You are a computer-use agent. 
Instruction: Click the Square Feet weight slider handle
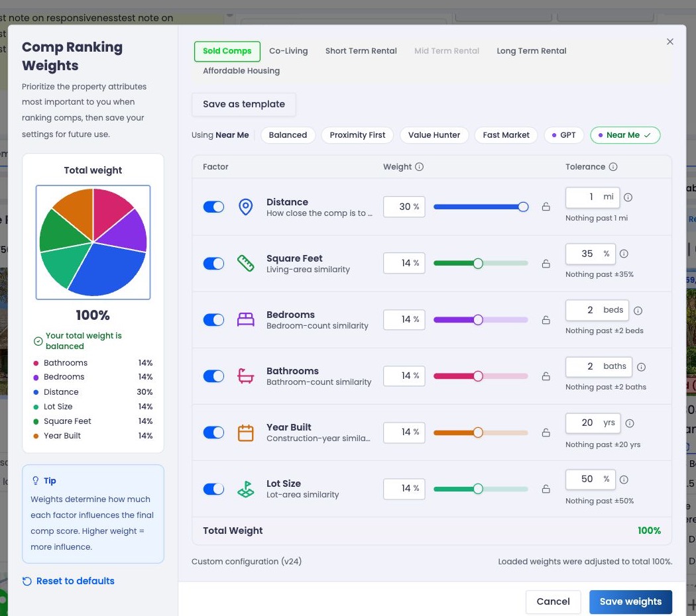pyautogui.click(x=478, y=264)
